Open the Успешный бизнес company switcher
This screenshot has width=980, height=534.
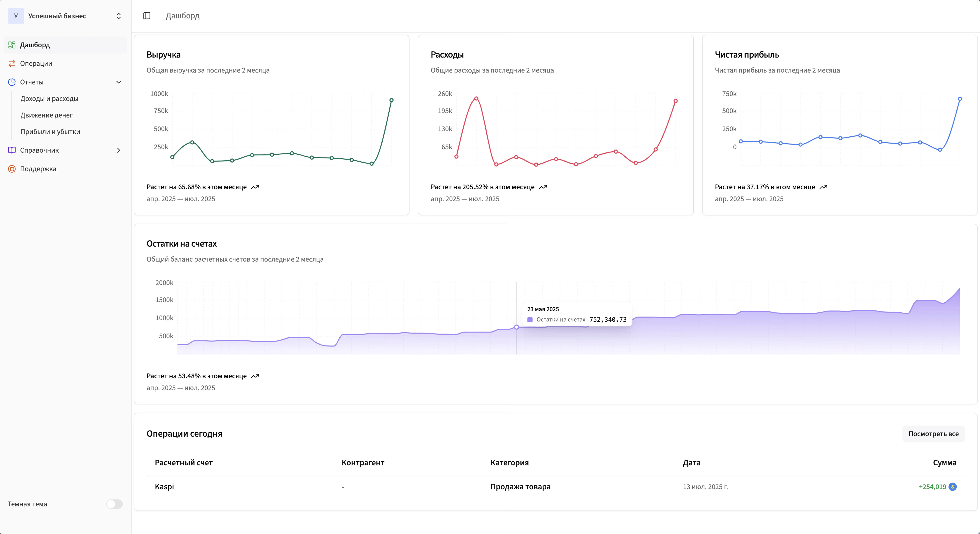click(119, 16)
